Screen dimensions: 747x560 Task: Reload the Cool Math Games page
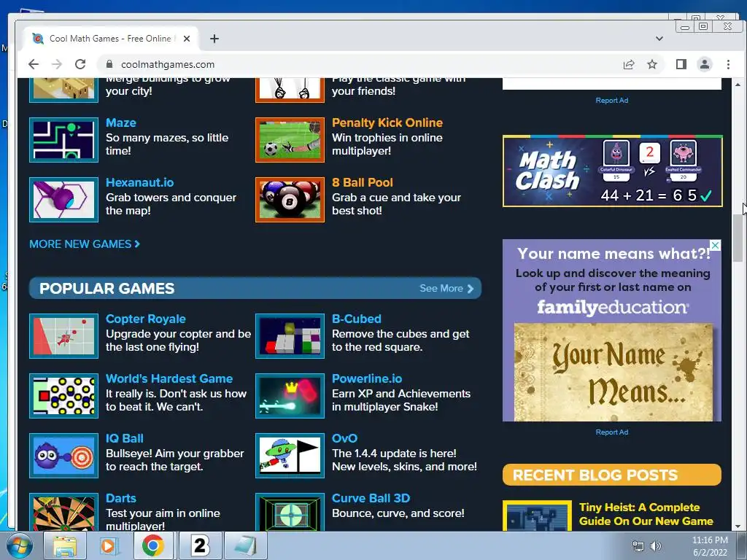[x=80, y=64]
